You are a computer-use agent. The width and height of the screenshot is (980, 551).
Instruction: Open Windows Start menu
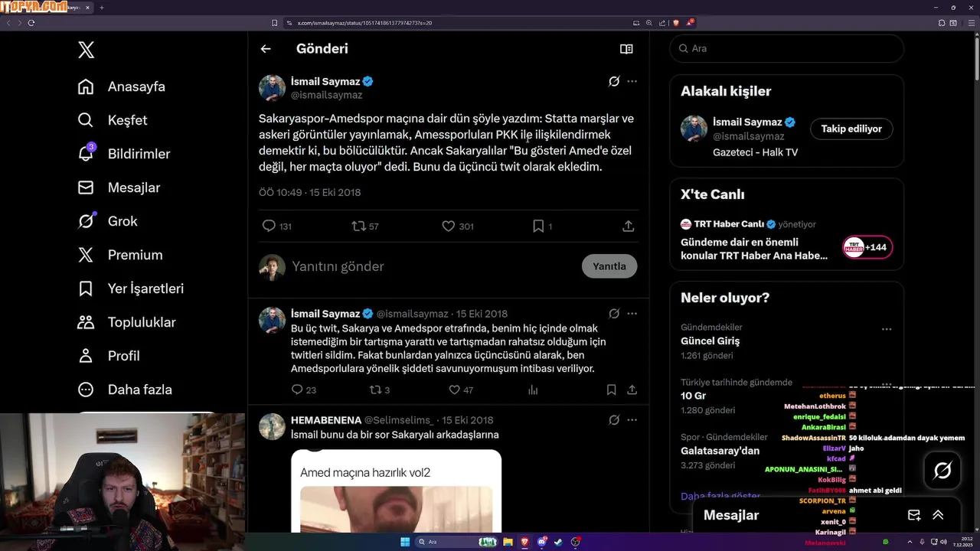pyautogui.click(x=405, y=542)
